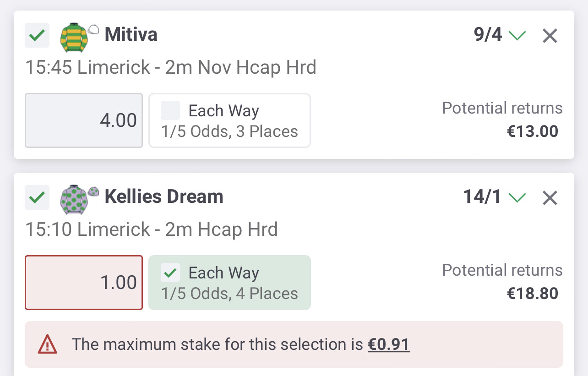Click the Mitiva stake field showing 4.00

[x=84, y=120]
